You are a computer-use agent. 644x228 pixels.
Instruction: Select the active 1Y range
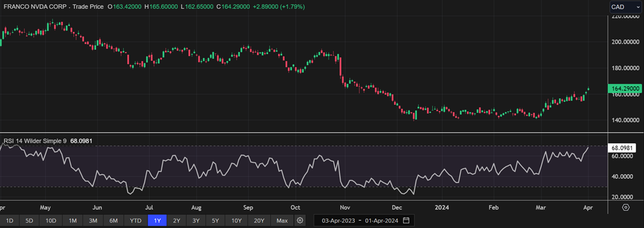coord(157,221)
